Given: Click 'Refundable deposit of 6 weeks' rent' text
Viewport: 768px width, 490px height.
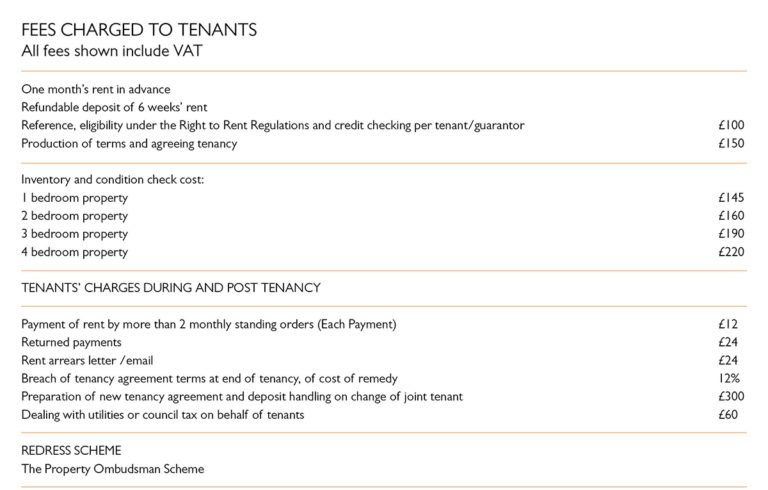Looking at the screenshot, I should click(114, 107).
